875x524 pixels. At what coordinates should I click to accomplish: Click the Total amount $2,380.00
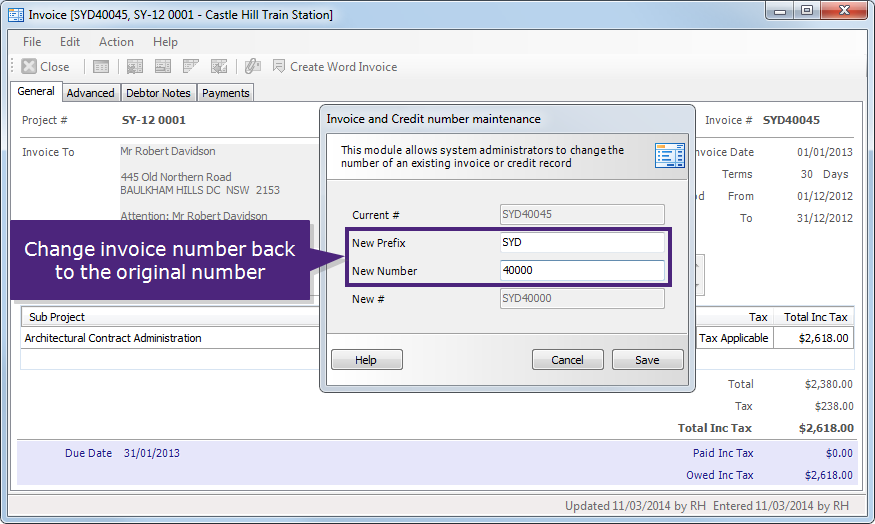(829, 384)
